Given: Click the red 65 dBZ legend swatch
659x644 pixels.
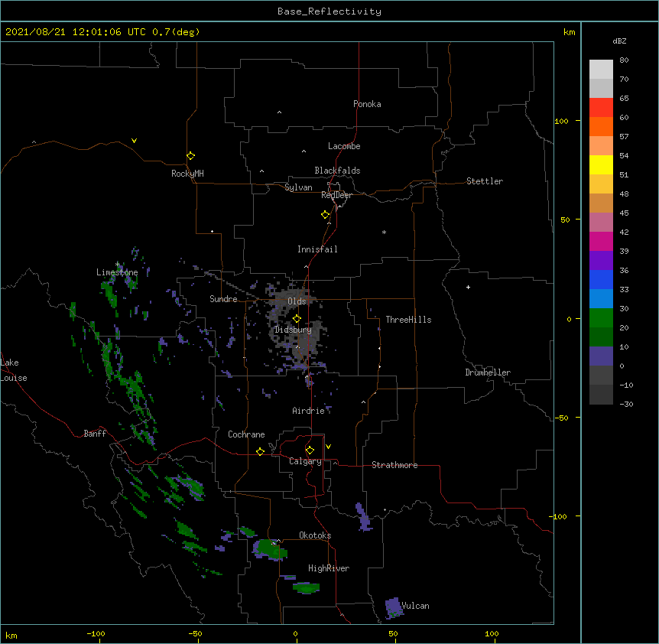Looking at the screenshot, I should point(601,107).
